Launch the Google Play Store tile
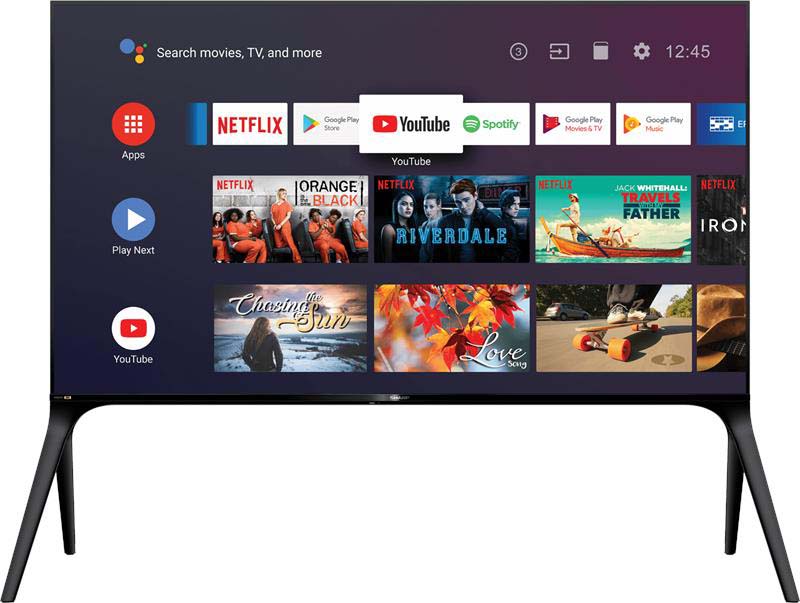800x603 pixels. click(327, 124)
